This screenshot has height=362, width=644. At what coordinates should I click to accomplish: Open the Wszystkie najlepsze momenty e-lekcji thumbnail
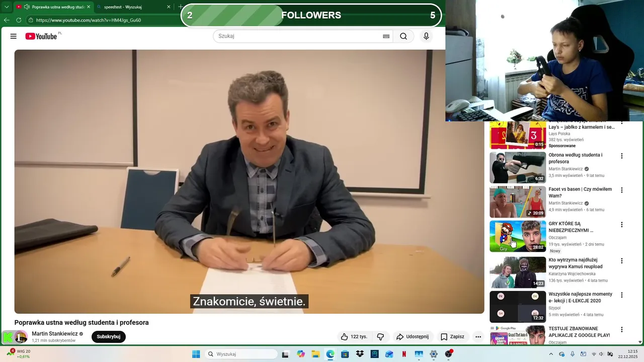[518, 307]
